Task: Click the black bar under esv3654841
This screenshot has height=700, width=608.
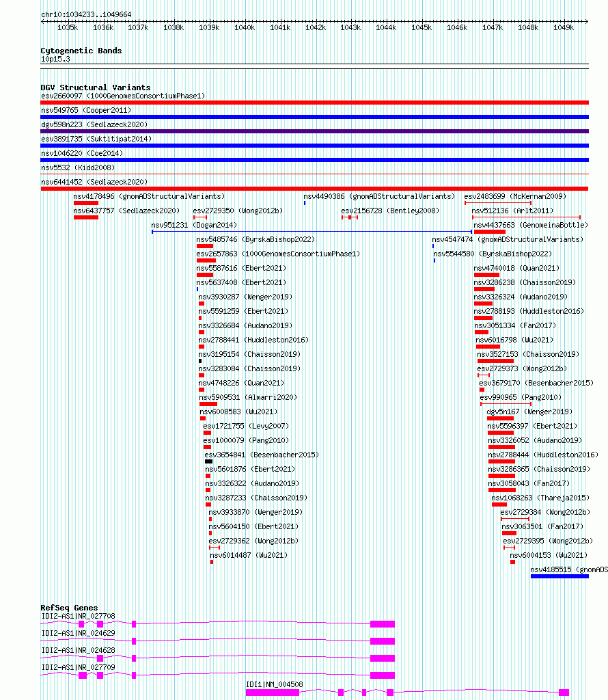Action: 209,461
